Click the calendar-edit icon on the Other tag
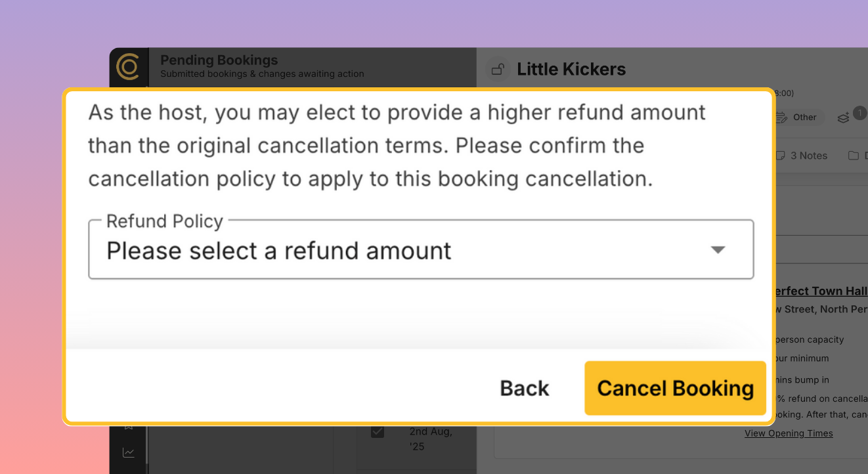Screen dimensions: 868x474 coord(781,118)
